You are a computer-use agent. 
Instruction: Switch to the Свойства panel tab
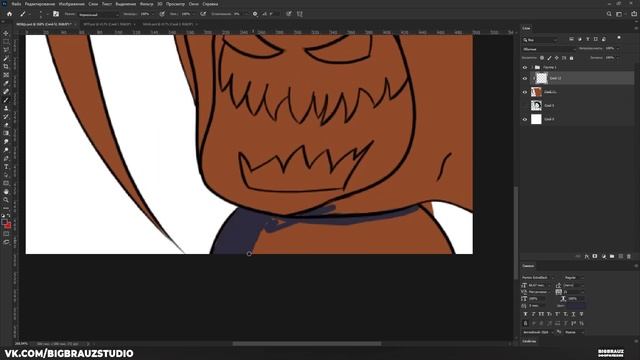(x=529, y=341)
